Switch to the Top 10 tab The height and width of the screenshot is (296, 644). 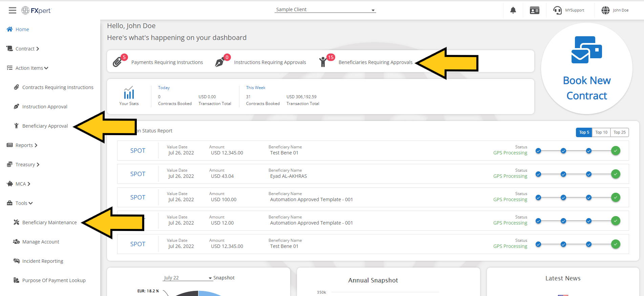(x=601, y=132)
